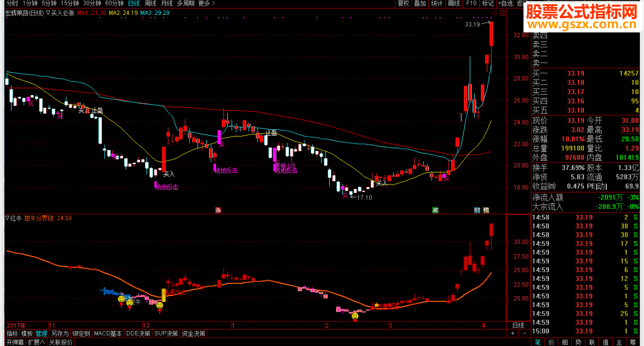Screen dimensions: 644x346
Task: Click the F10 company info button
Action: (x=471, y=3)
